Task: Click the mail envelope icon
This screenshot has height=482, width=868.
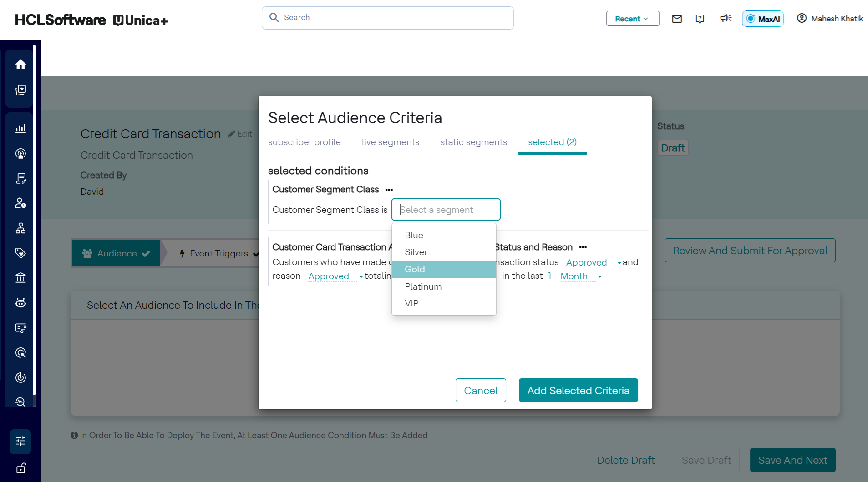Action: pos(677,19)
